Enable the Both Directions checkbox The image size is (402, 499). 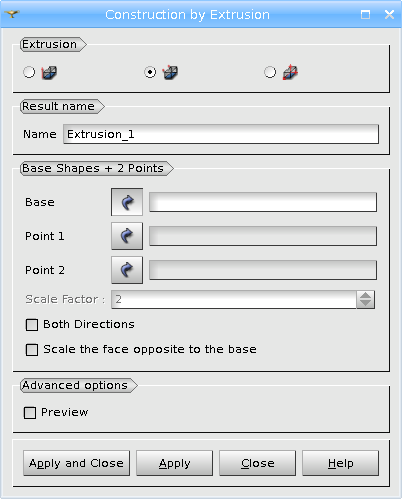(32, 325)
